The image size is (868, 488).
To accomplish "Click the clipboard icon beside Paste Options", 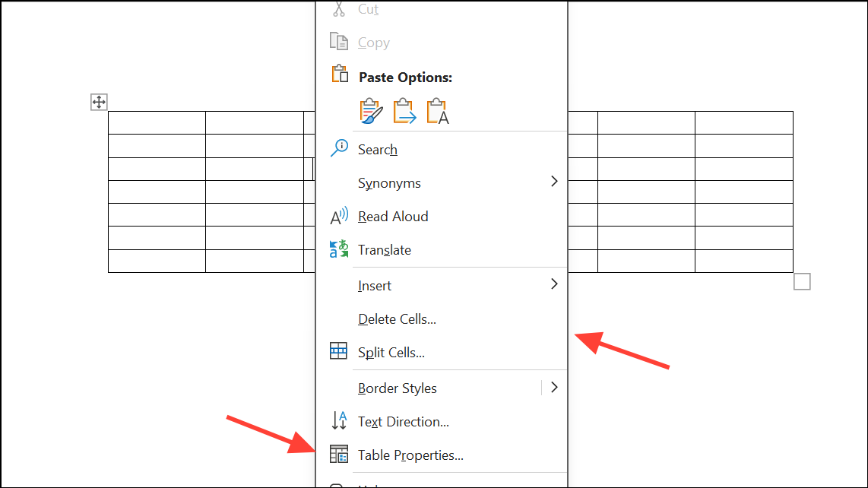I will (339, 73).
